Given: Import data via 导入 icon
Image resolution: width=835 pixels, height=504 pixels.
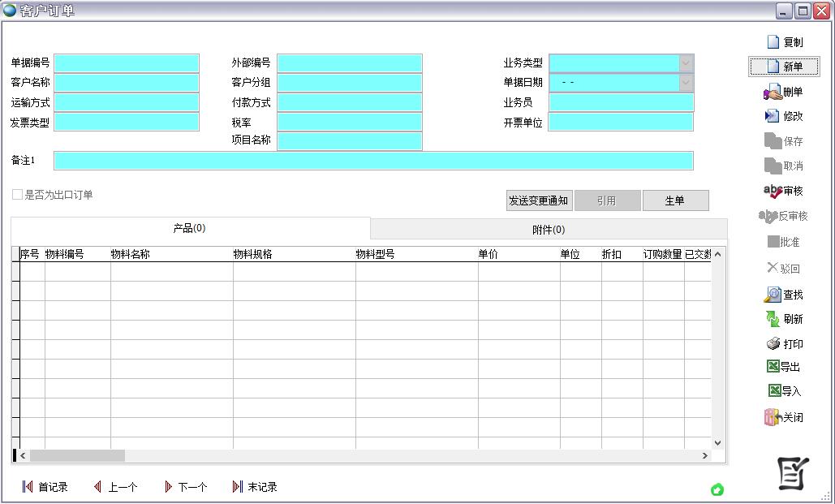Looking at the screenshot, I should [773, 391].
